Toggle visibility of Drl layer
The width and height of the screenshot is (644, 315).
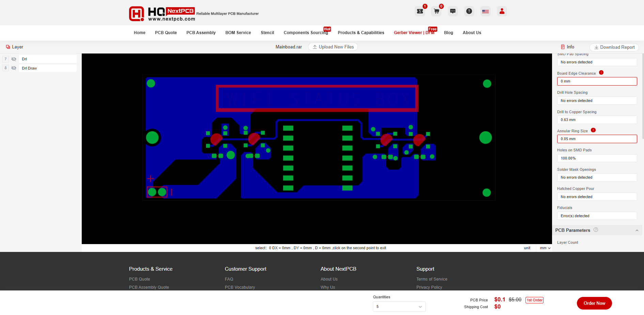click(14, 59)
